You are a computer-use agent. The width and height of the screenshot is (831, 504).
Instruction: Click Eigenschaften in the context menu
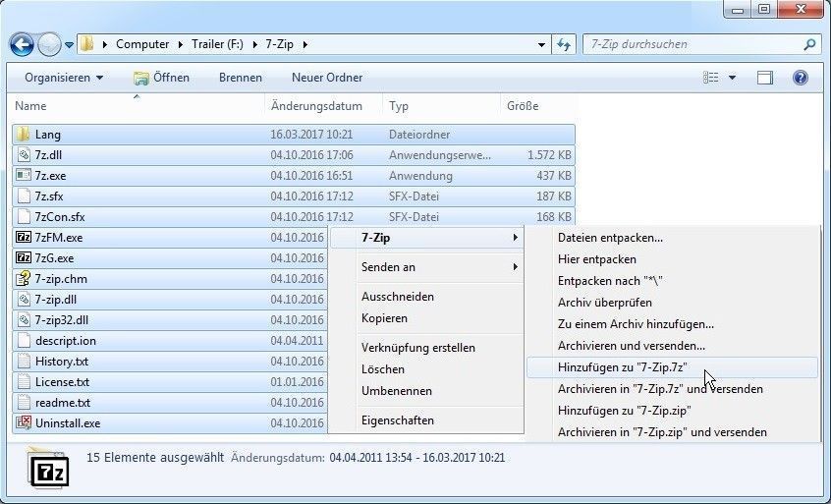[397, 420]
